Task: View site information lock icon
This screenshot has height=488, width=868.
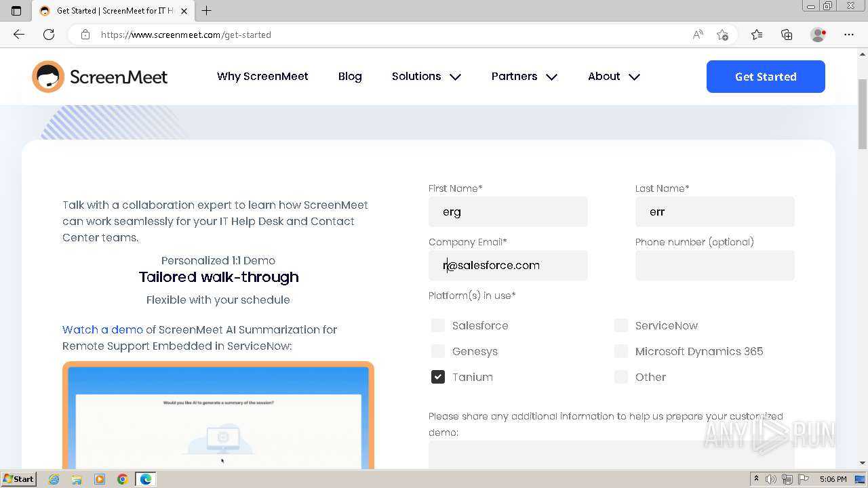Action: click(85, 35)
